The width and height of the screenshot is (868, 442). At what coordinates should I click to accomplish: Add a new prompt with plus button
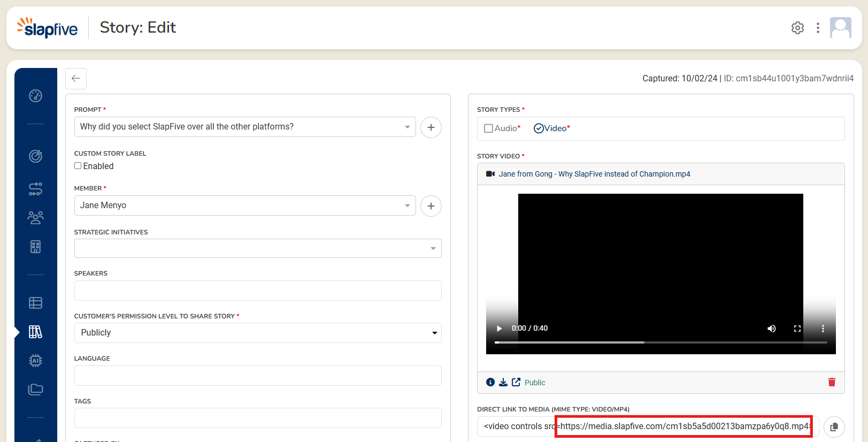coord(431,127)
